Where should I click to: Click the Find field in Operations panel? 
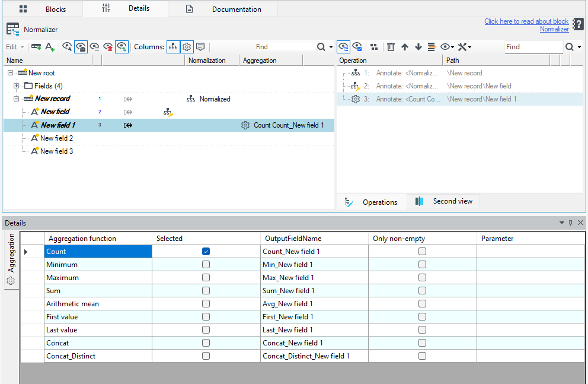point(533,46)
